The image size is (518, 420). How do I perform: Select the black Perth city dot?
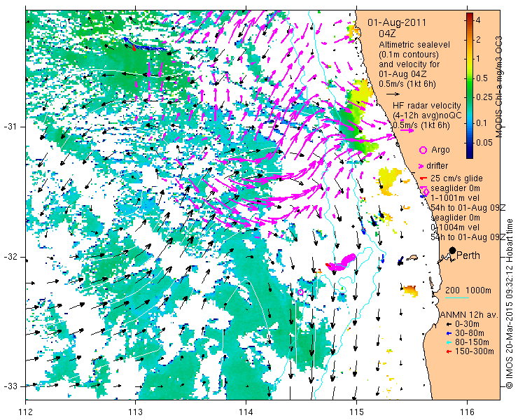[x=452, y=251]
